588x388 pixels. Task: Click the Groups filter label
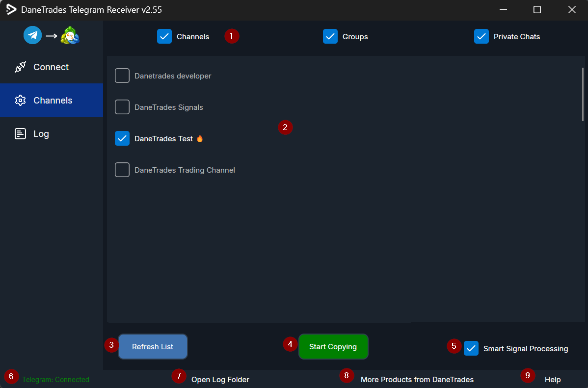[355, 37]
